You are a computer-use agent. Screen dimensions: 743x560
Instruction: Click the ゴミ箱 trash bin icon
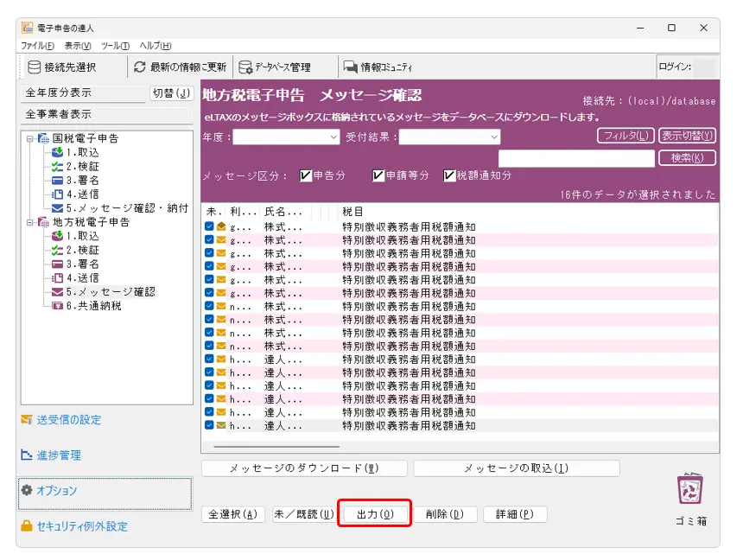coord(690,489)
